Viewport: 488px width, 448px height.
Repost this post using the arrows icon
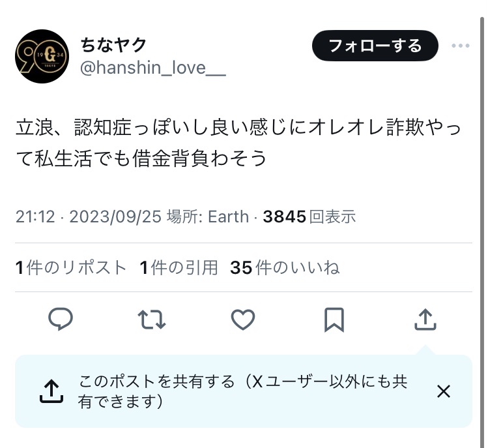pos(152,320)
